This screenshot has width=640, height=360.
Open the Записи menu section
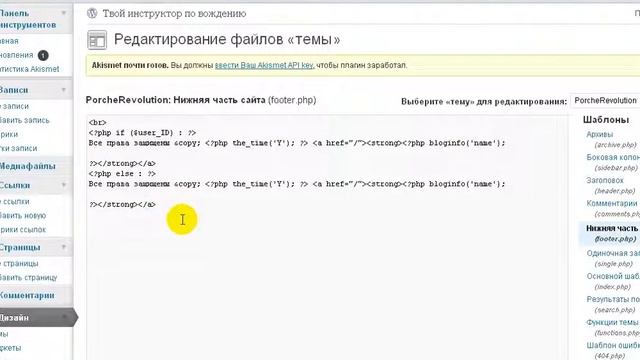14,90
